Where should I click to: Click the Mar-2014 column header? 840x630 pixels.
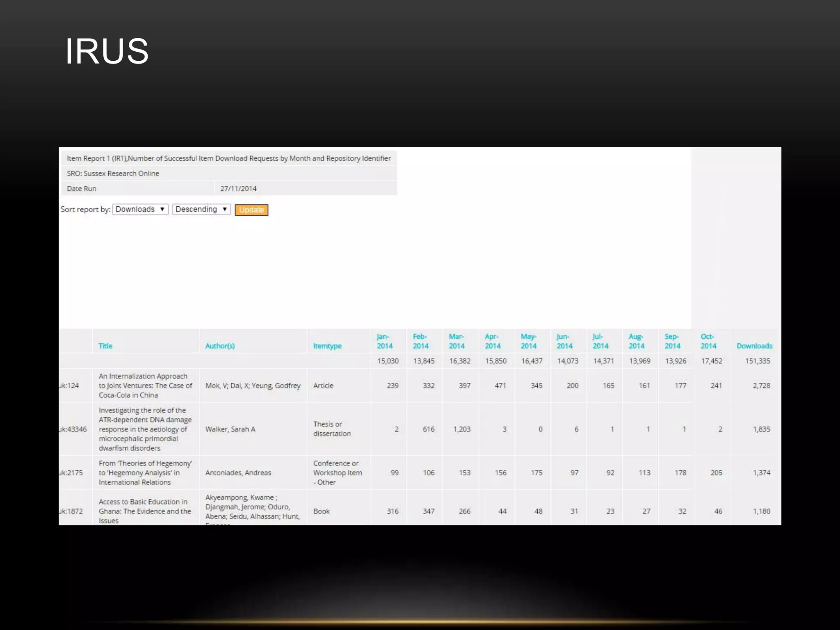(x=457, y=341)
